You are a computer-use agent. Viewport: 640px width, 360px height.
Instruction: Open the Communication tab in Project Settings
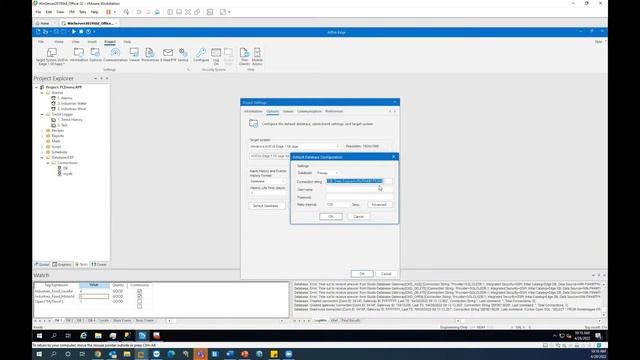tap(309, 111)
